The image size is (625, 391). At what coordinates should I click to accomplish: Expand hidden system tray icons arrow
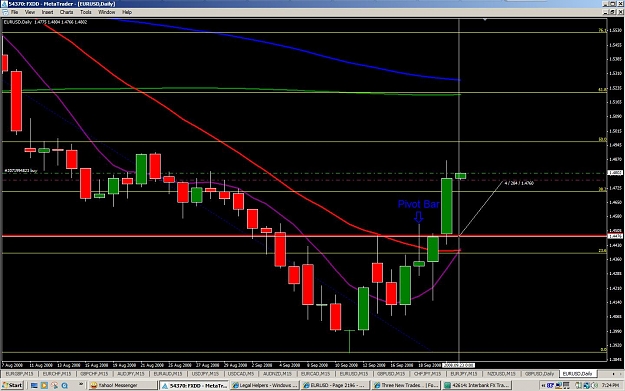(543, 385)
